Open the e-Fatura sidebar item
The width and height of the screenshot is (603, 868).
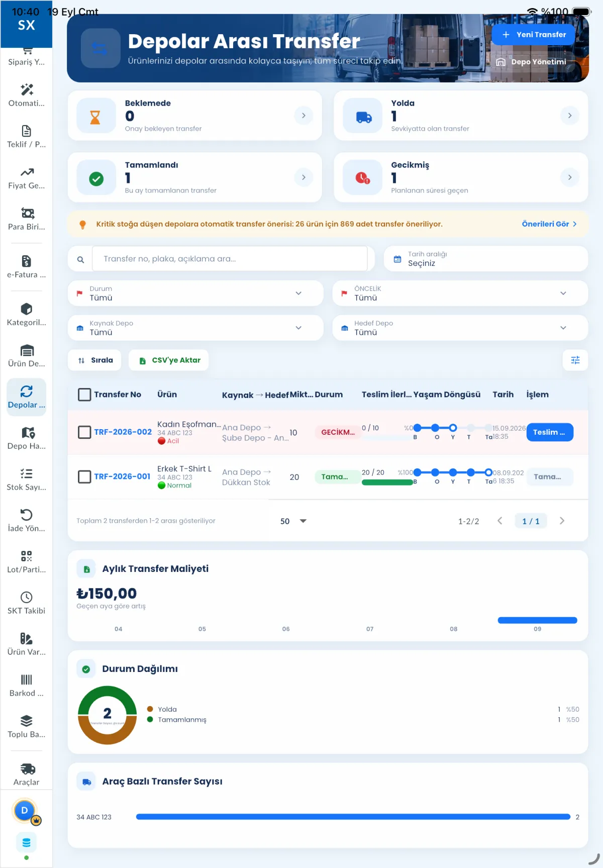[26, 267]
